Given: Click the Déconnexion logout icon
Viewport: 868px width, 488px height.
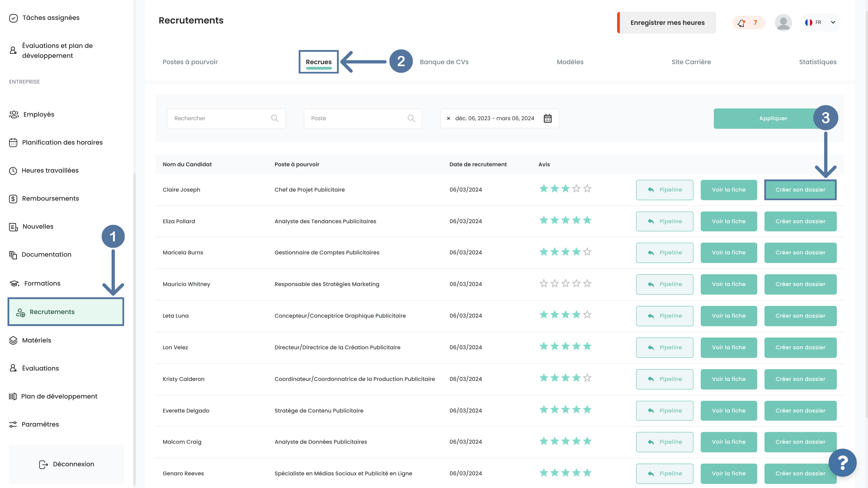Looking at the screenshot, I should [x=43, y=464].
